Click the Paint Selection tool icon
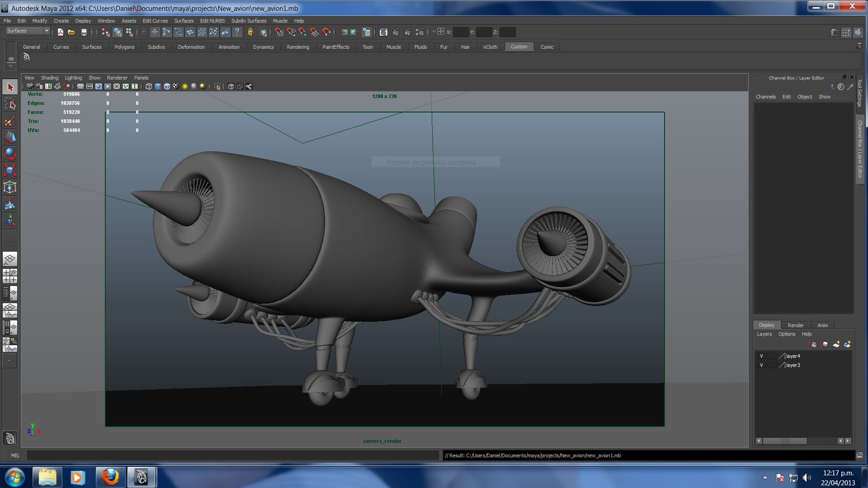This screenshot has width=868, height=488. [x=10, y=121]
